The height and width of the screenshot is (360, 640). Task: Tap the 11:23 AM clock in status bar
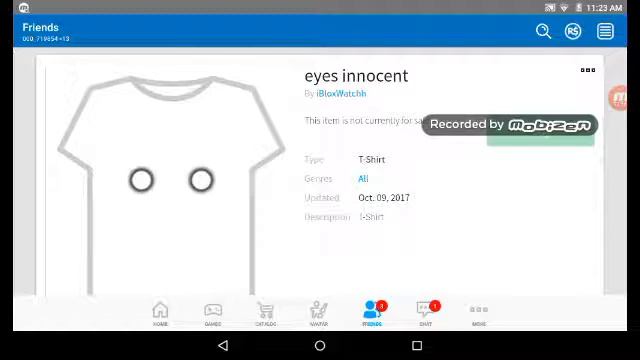604,8
